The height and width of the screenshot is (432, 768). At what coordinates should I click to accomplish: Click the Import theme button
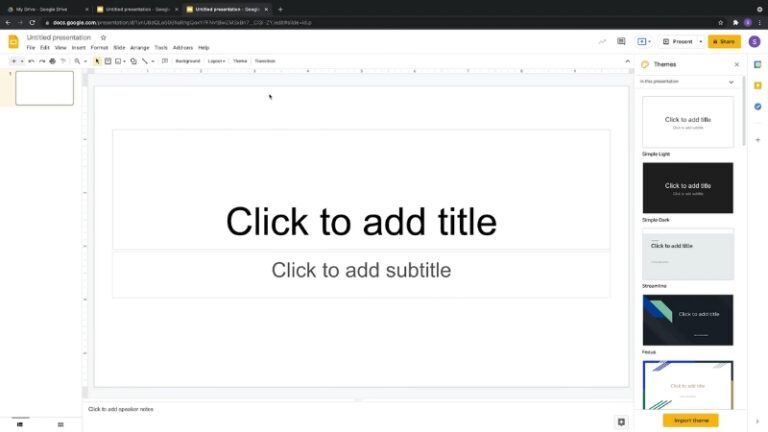[690, 420]
